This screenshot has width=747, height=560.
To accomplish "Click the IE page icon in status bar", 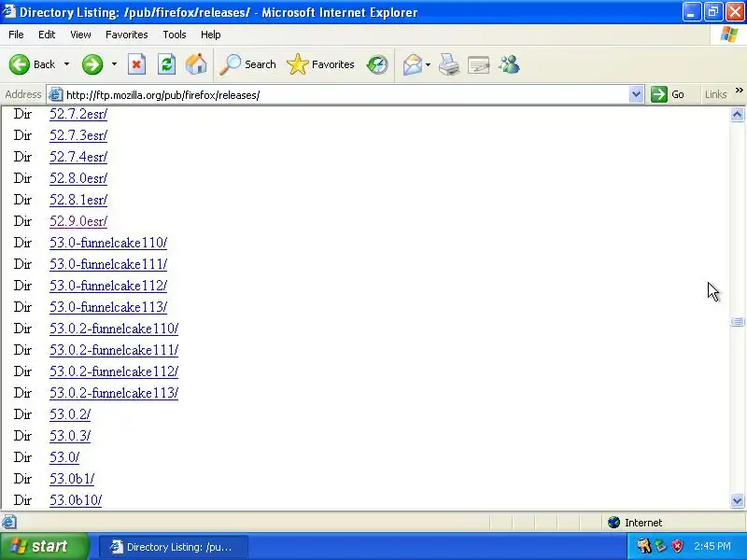I will click(x=9, y=523).
